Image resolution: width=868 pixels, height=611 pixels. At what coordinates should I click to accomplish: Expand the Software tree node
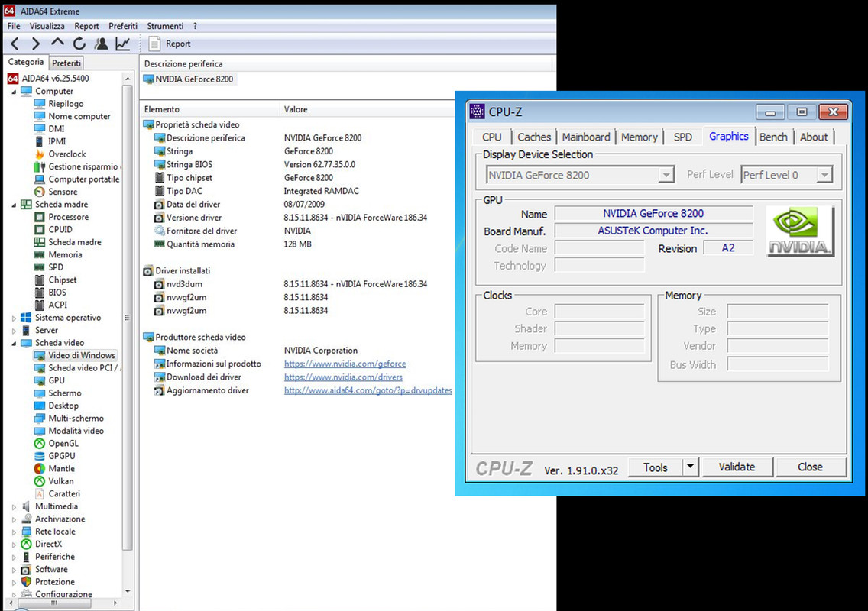pos(14,570)
